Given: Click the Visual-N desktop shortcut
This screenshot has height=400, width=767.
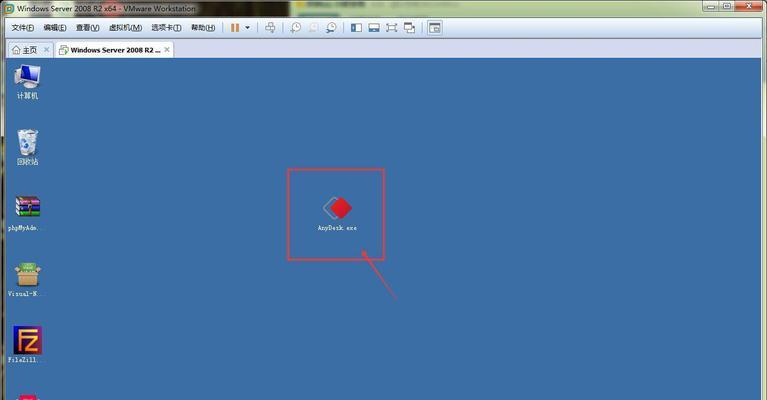Looking at the screenshot, I should (x=27, y=274).
